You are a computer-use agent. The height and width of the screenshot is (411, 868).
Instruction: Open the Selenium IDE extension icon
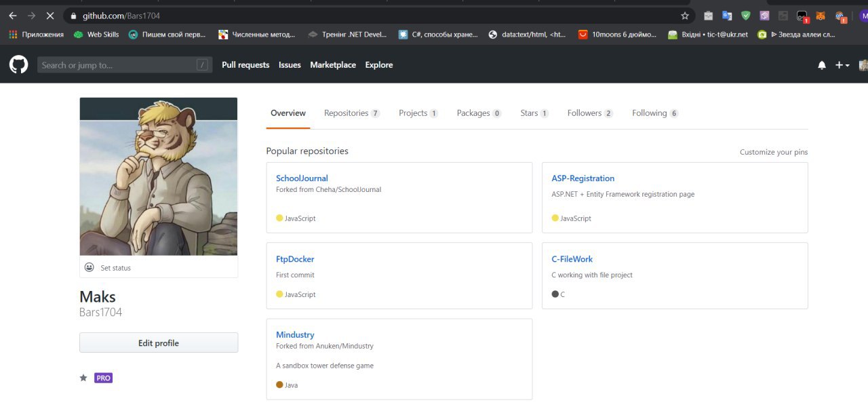783,16
